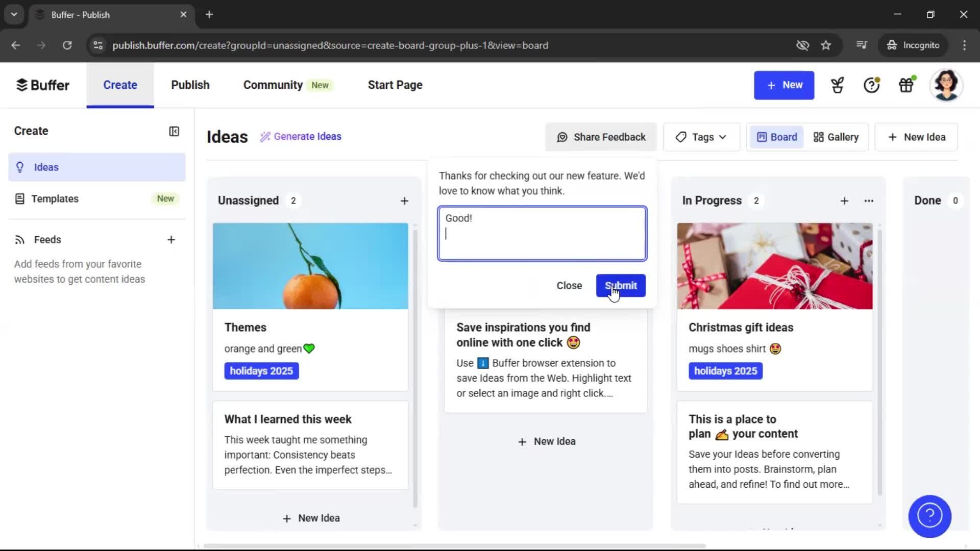Open Templates from the sidebar
This screenshot has width=980, height=551.
55,198
